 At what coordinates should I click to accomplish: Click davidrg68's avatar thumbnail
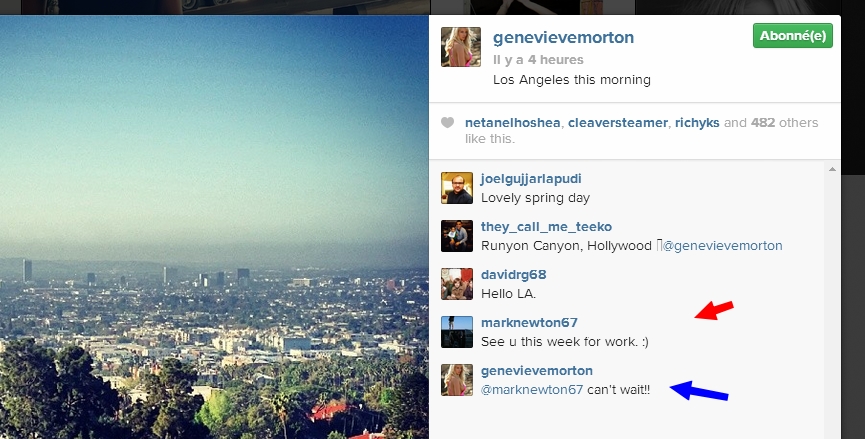click(x=457, y=284)
